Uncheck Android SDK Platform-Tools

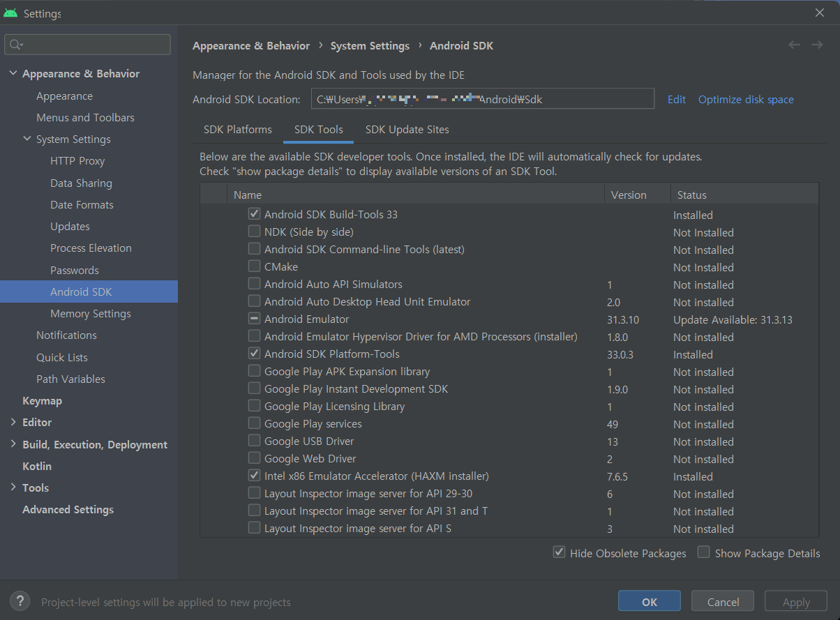point(254,354)
